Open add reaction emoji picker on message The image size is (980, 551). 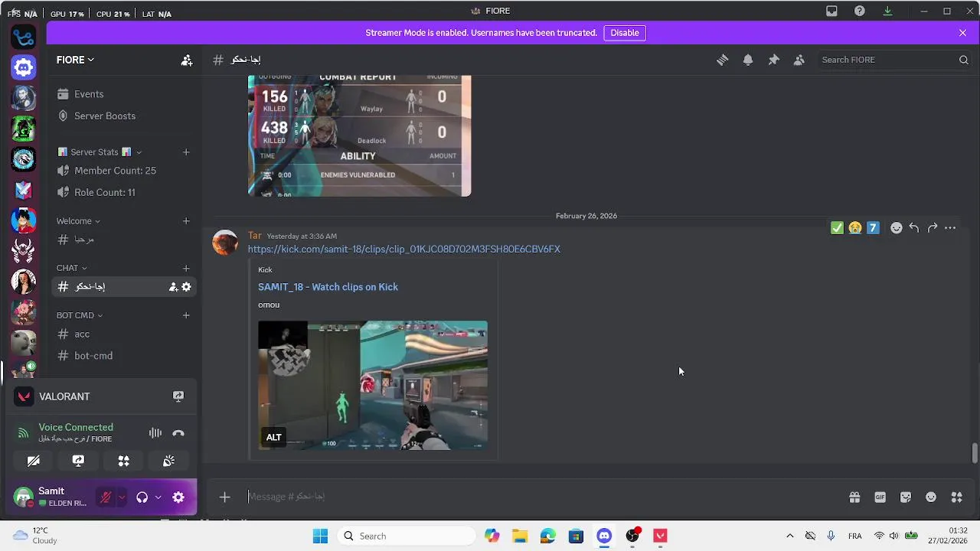pos(896,228)
